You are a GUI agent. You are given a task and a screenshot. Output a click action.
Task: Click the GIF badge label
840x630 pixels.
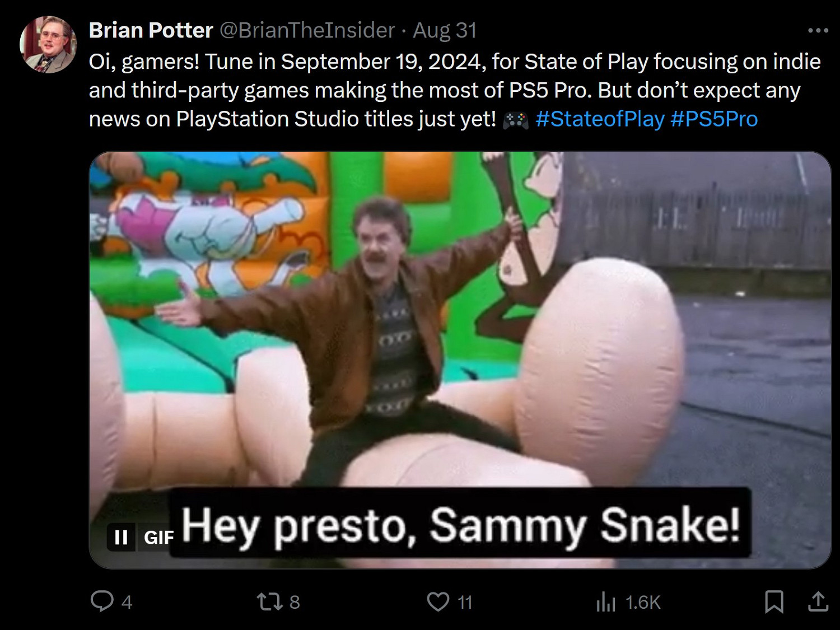coord(158,538)
